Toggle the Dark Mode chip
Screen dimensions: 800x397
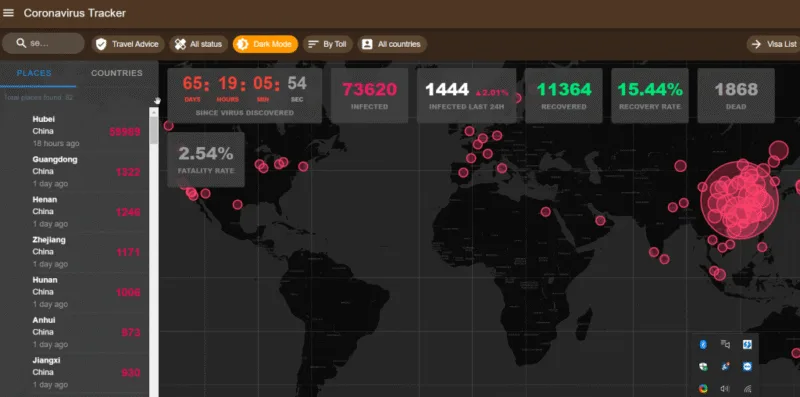click(265, 44)
